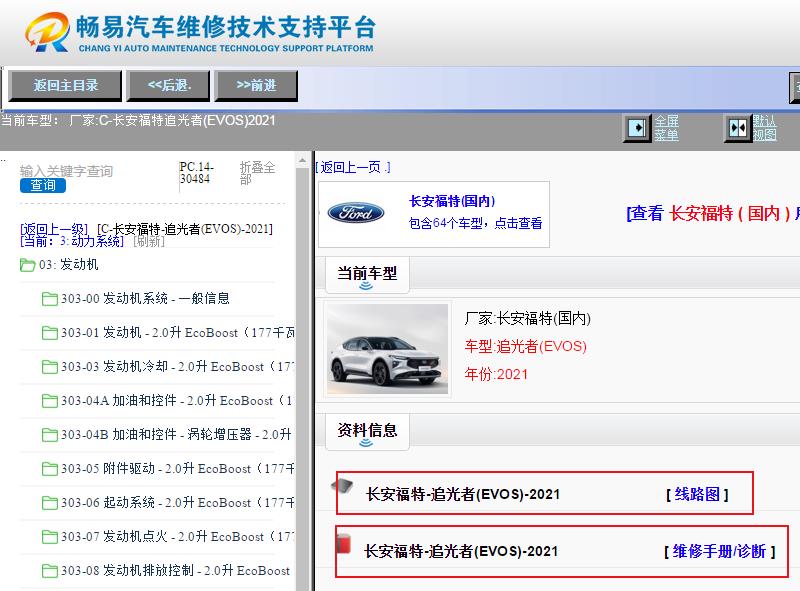Click the 刷新 refresh link
This screenshot has height=591, width=800.
pyautogui.click(x=148, y=241)
